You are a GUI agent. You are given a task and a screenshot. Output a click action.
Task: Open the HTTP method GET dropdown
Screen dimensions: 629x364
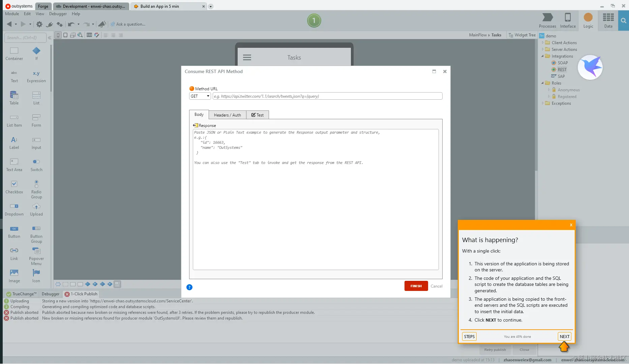[200, 96]
